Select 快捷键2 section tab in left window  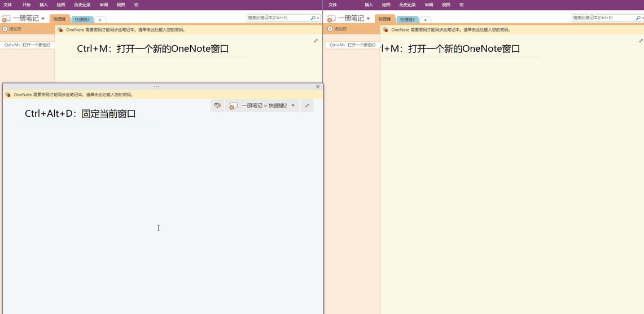pos(82,19)
